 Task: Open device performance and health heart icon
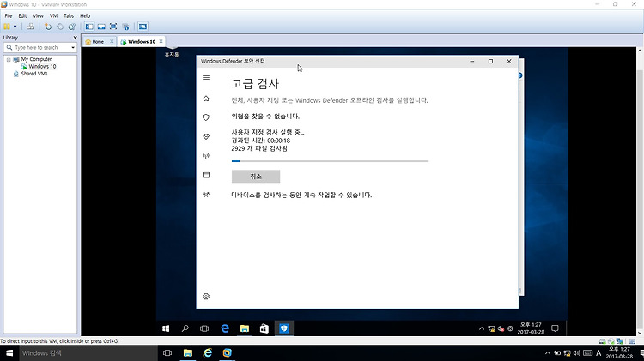coord(206,136)
